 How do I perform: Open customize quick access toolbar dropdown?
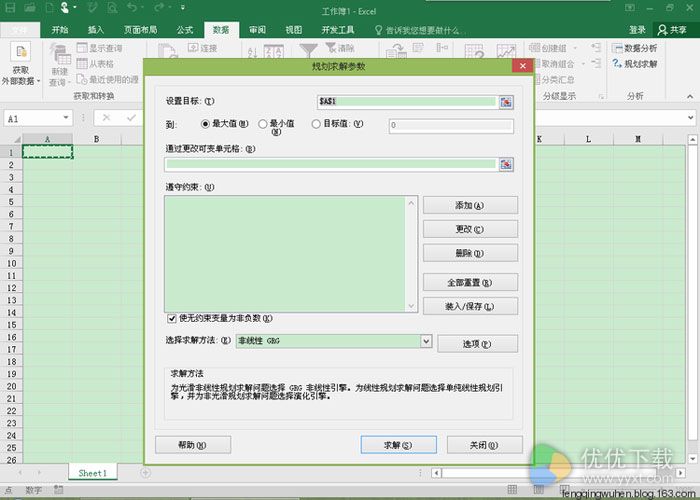tap(183, 7)
